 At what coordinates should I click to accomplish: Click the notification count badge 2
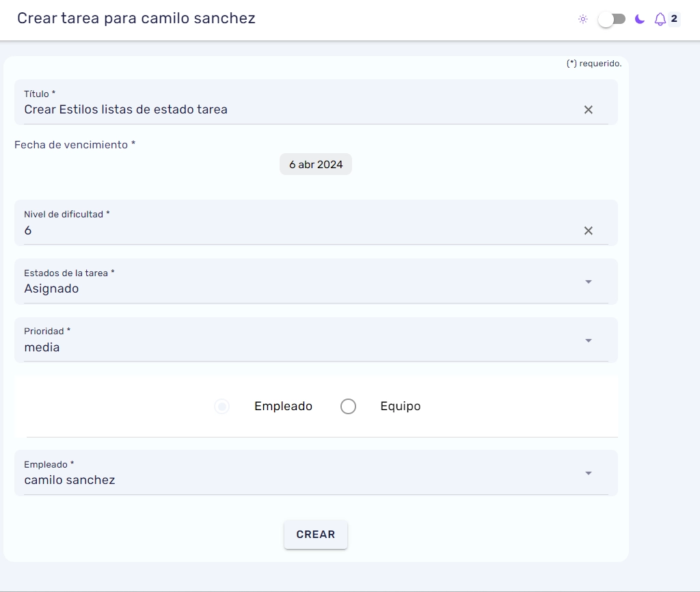click(674, 18)
